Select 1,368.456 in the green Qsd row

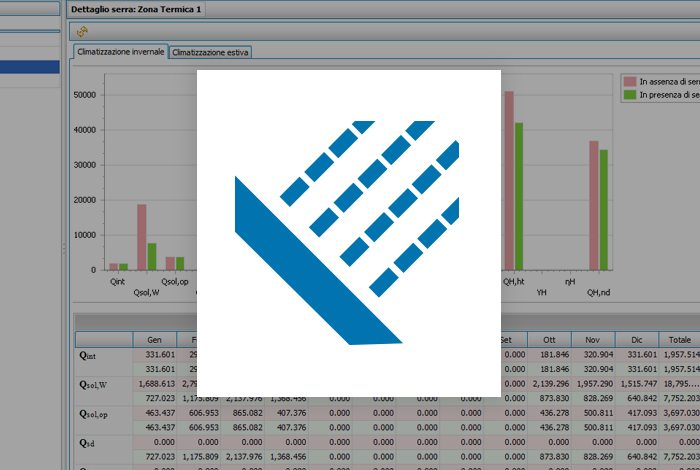click(288, 457)
